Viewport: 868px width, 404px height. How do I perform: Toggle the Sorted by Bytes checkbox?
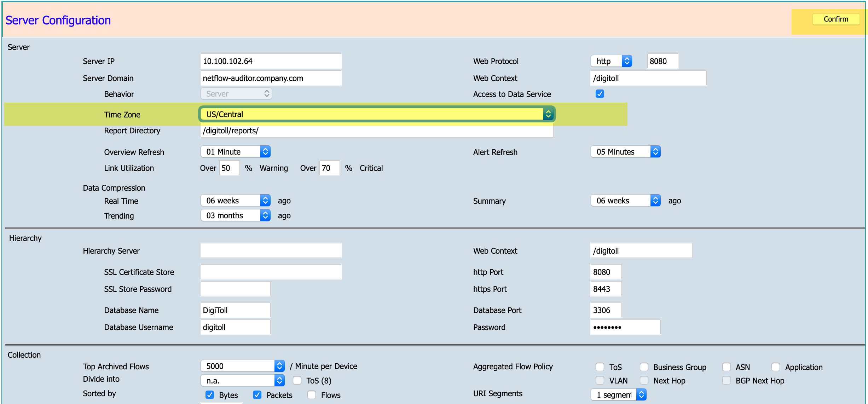point(210,395)
